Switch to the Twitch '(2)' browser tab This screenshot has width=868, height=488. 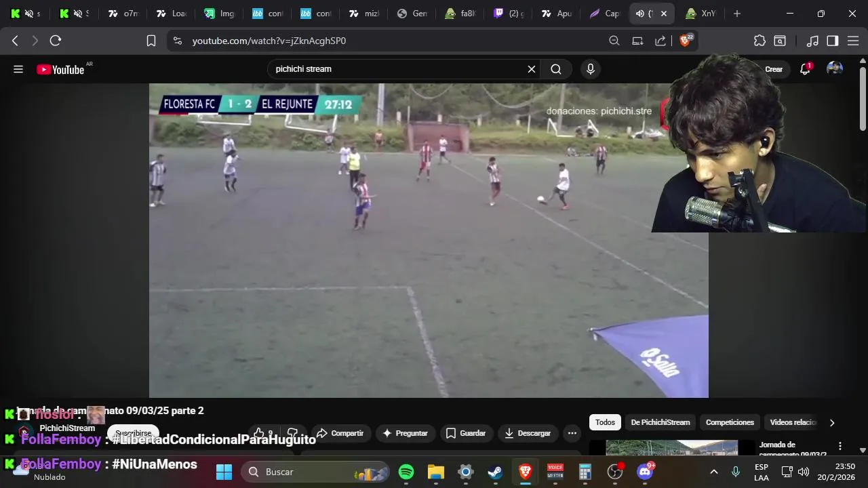[508, 14]
